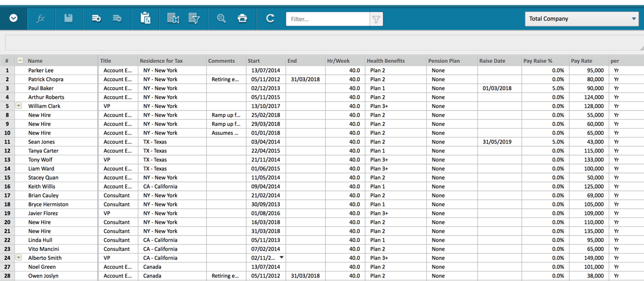Select the Tanya Carter name cell
The image size is (644, 281).
tap(57, 151)
